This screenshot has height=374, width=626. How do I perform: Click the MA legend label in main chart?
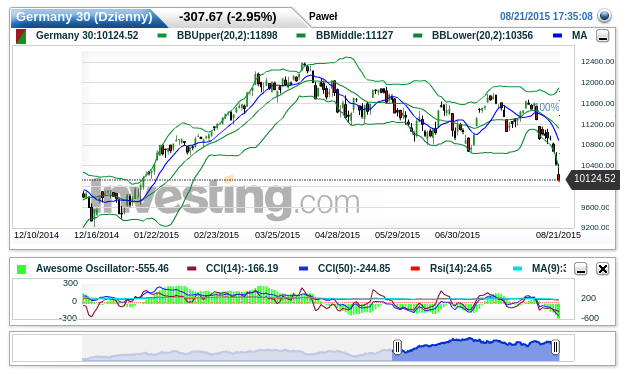tap(579, 36)
